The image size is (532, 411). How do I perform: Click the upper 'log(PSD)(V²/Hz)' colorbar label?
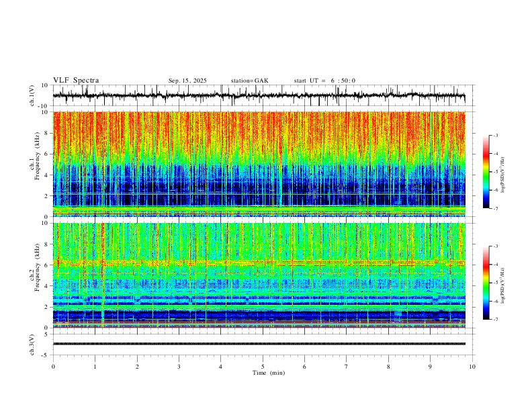coord(503,175)
